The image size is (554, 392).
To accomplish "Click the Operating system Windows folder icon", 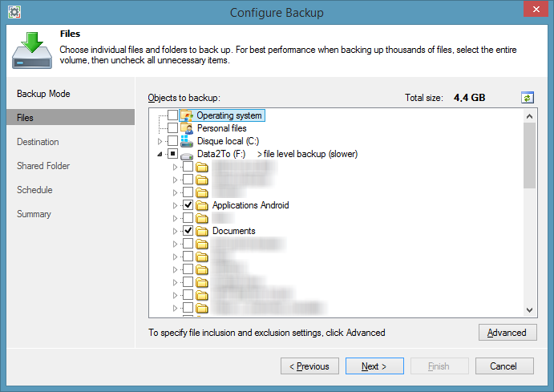I will (x=187, y=115).
